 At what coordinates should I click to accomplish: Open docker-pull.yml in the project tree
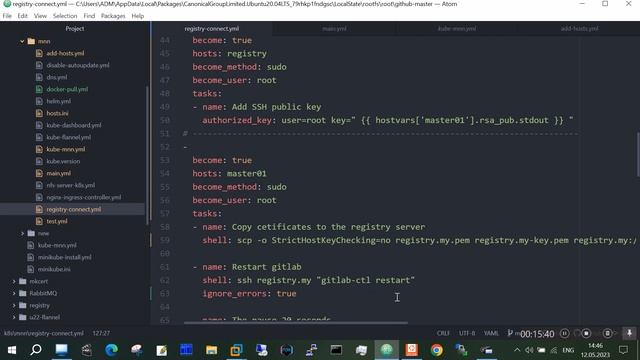click(67, 89)
